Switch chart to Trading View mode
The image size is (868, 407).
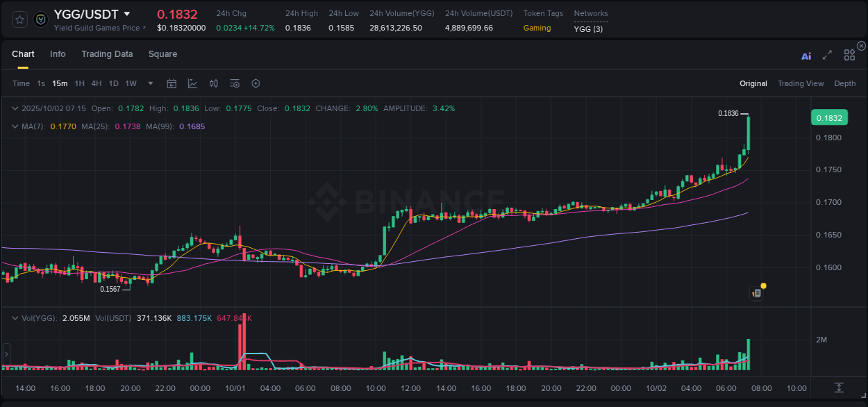(x=801, y=83)
